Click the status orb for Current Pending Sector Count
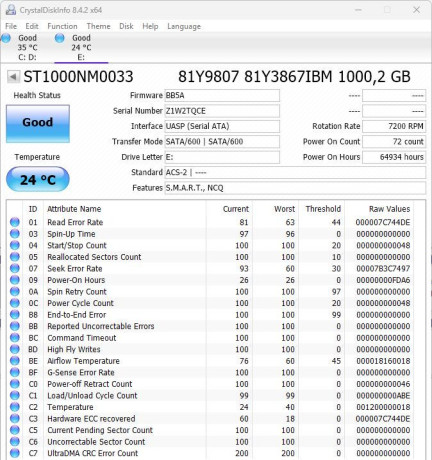 point(15,430)
